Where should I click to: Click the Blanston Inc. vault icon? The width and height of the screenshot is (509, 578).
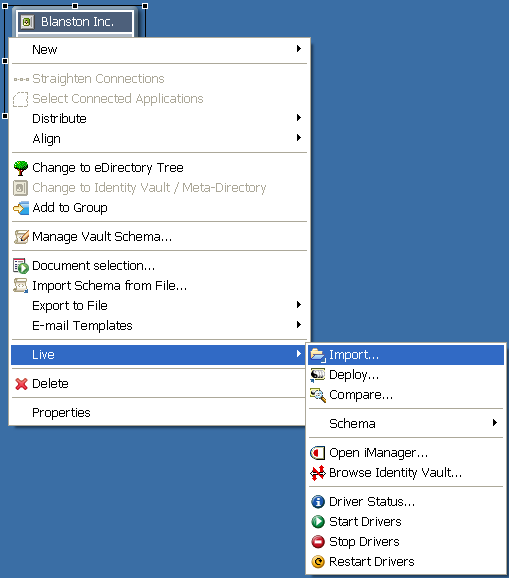coord(27,22)
